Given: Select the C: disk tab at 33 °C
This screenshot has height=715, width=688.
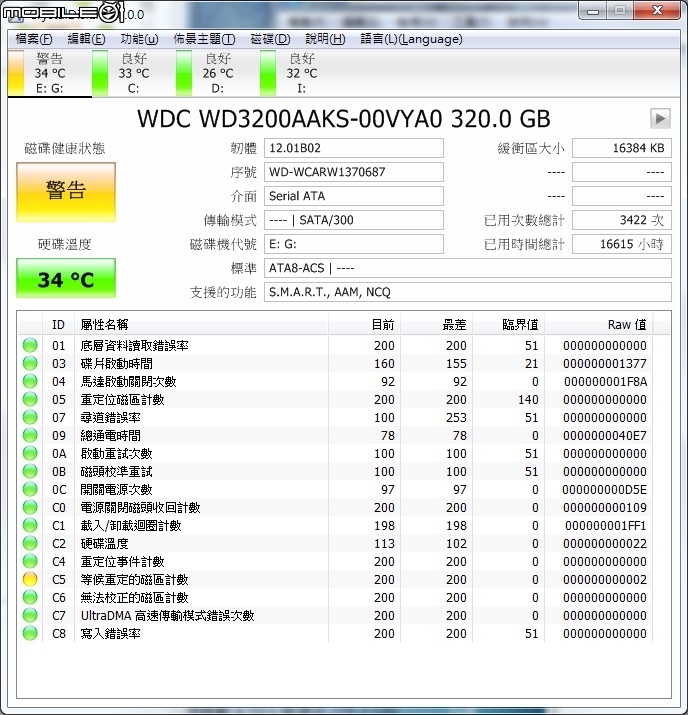Looking at the screenshot, I should coord(134,73).
